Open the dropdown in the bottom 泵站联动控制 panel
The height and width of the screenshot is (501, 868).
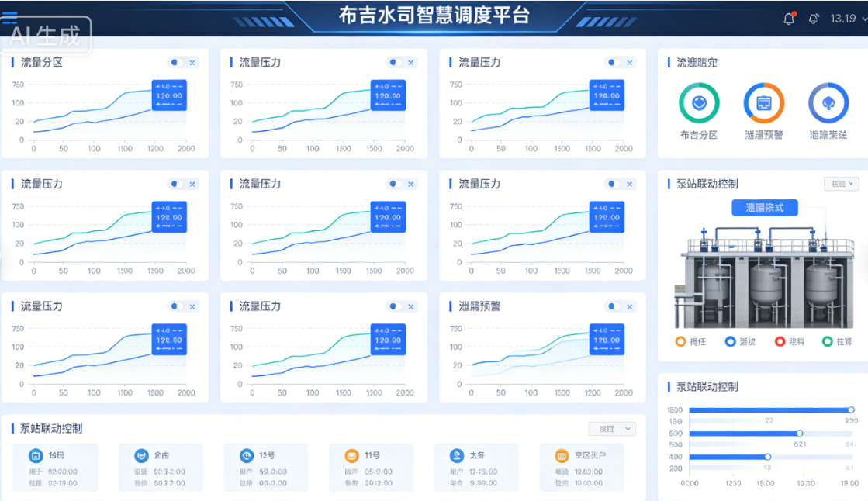(612, 429)
